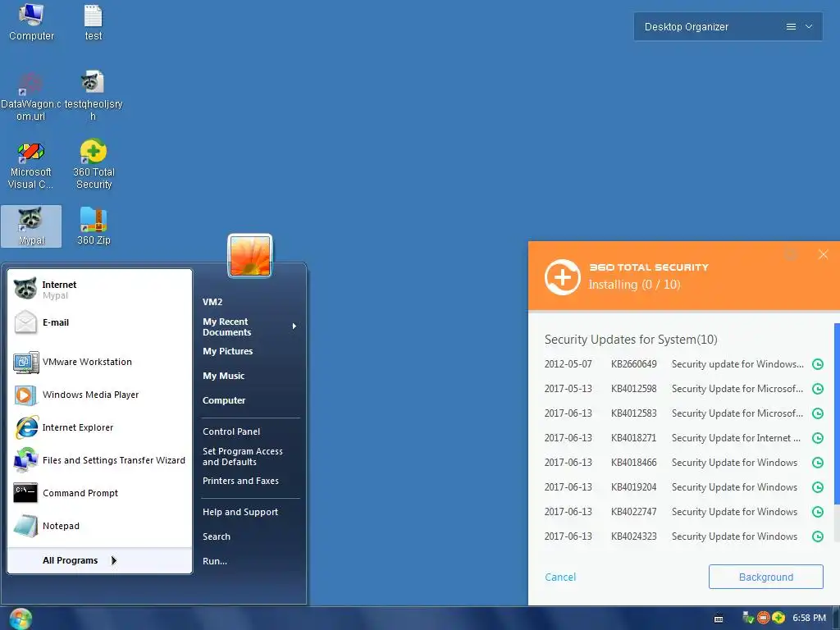Click the Show Desktop strip on taskbar
840x630 pixels.
pyautogui.click(x=836, y=619)
